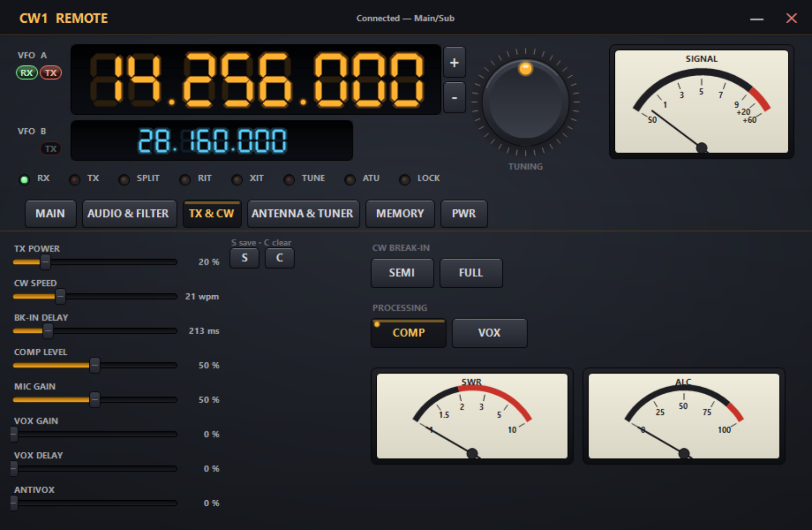Image resolution: width=812 pixels, height=530 pixels.
Task: Toggle the XIT status LED
Action: (237, 180)
